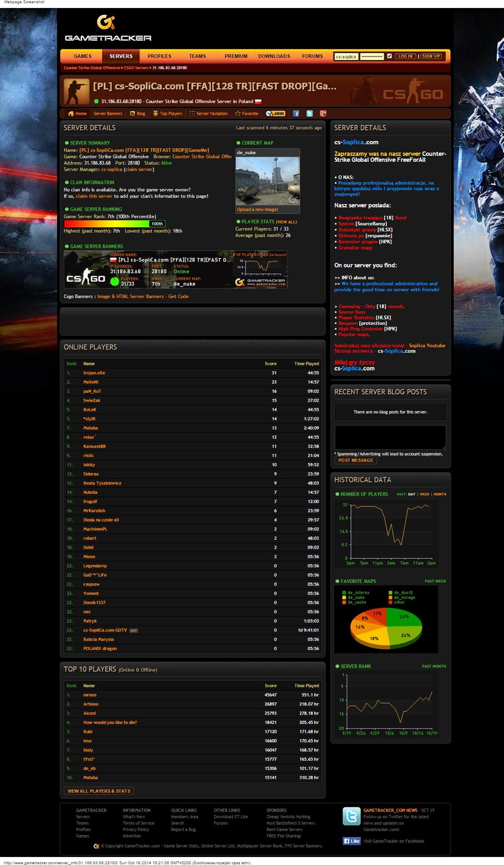The width and height of the screenshot is (504, 865).
Task: Open the TEAMS menu
Action: (198, 56)
